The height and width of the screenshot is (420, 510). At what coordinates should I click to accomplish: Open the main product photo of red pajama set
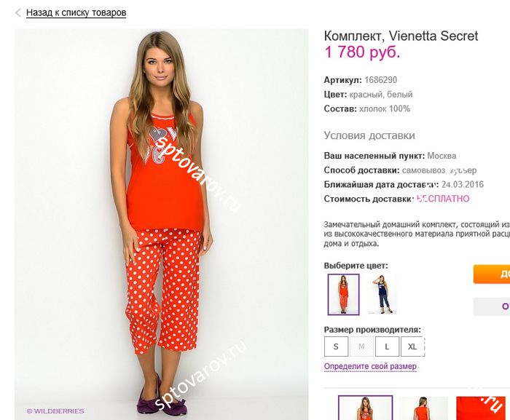pos(161,224)
